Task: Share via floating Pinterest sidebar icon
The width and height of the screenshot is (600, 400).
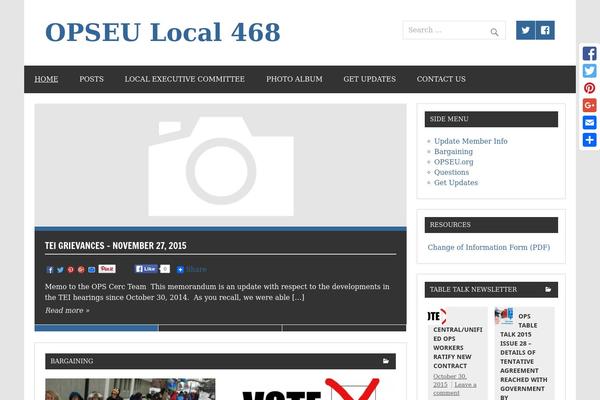Action: coord(590,88)
